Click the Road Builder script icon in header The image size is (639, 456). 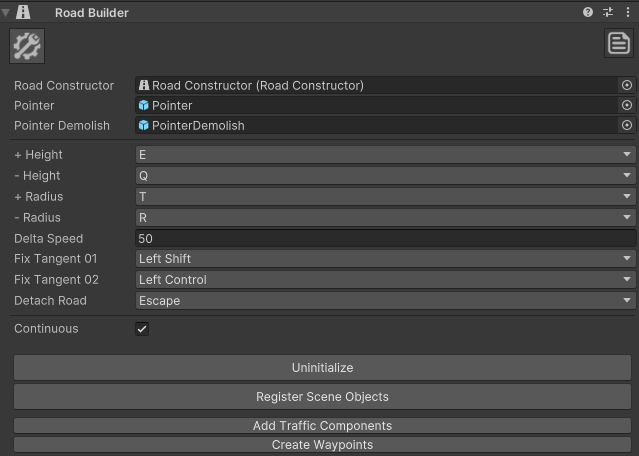point(23,12)
